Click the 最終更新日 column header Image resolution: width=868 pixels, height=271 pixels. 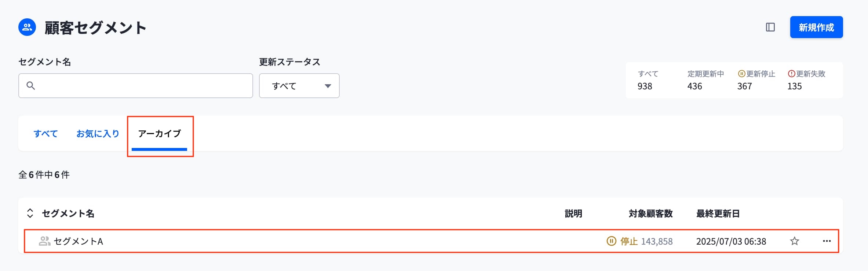tap(718, 214)
